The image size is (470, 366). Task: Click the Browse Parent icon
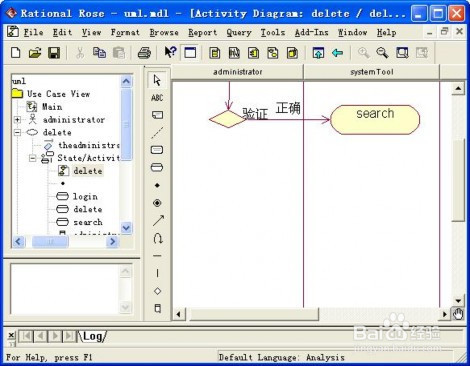pyautogui.click(x=318, y=53)
